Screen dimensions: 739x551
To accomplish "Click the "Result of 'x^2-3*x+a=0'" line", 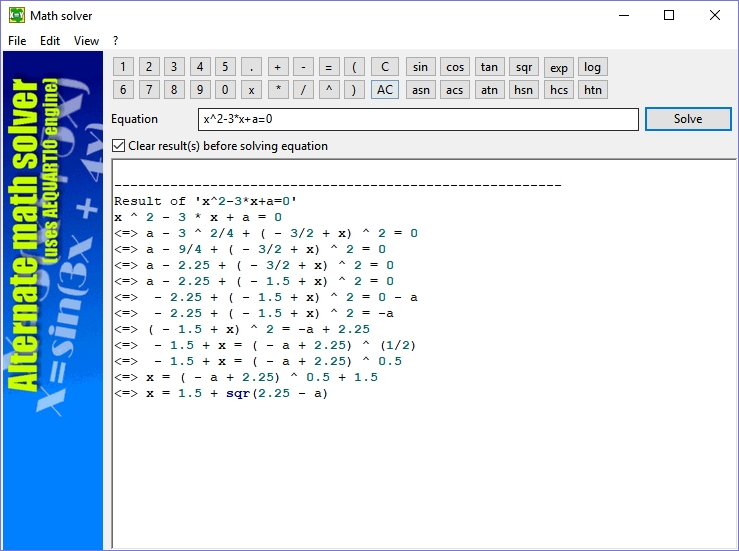I will (205, 201).
